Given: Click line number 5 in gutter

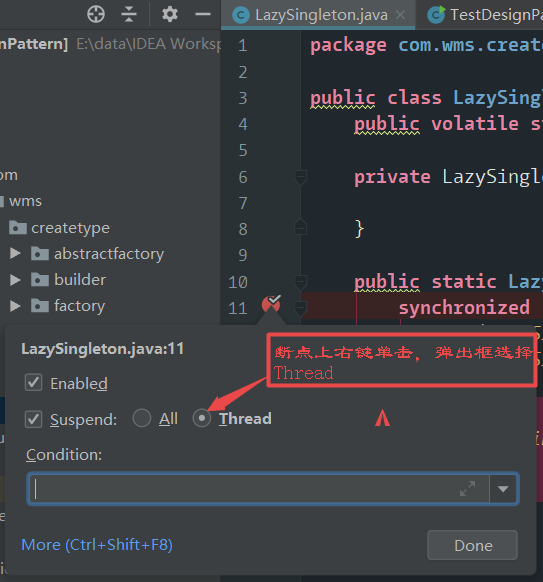Looking at the screenshot, I should tap(243, 150).
